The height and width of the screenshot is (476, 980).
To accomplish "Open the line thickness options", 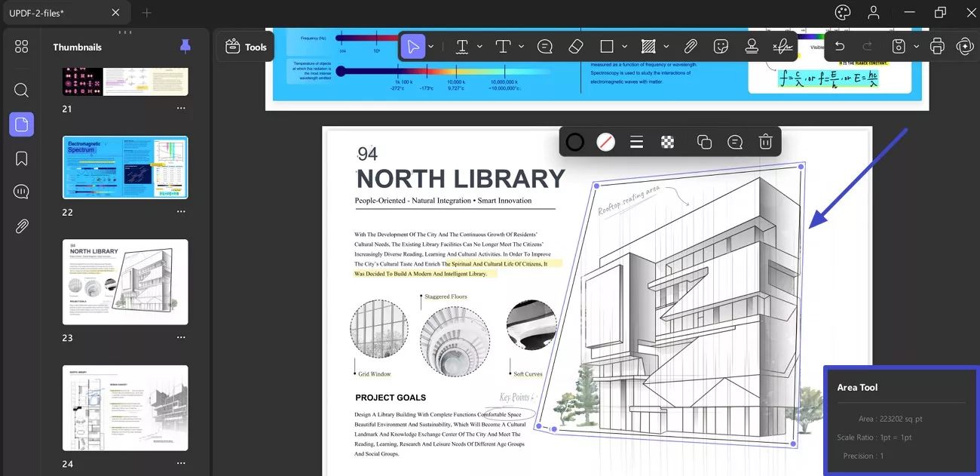I will (x=636, y=142).
